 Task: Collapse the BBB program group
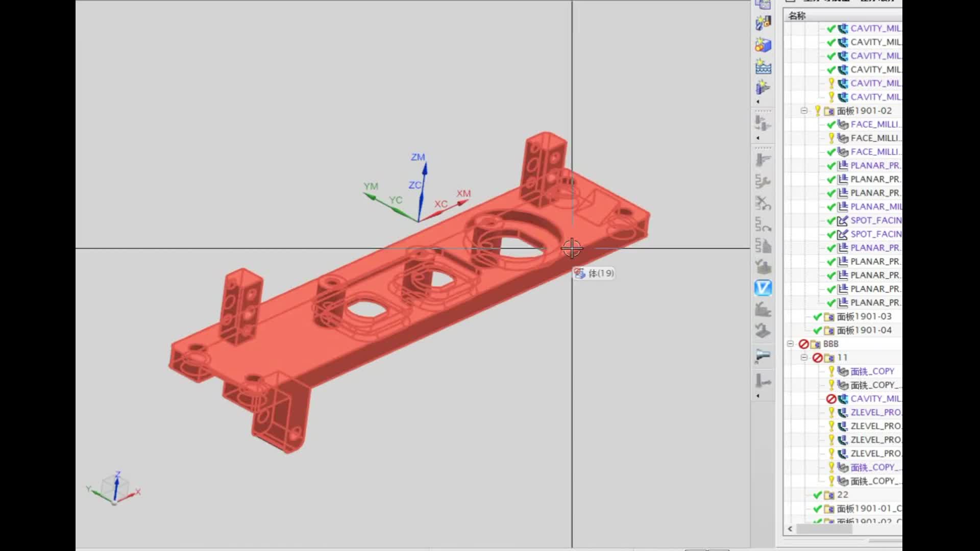tap(790, 344)
